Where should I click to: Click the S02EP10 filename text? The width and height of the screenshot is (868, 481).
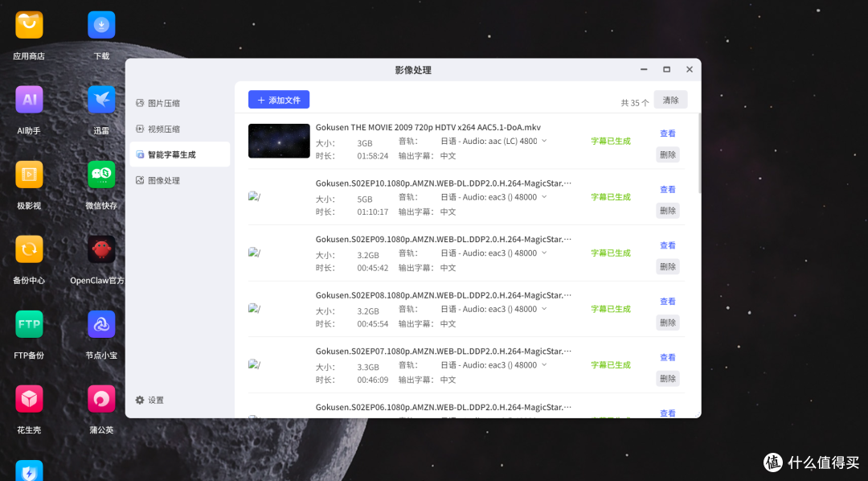pyautogui.click(x=444, y=183)
